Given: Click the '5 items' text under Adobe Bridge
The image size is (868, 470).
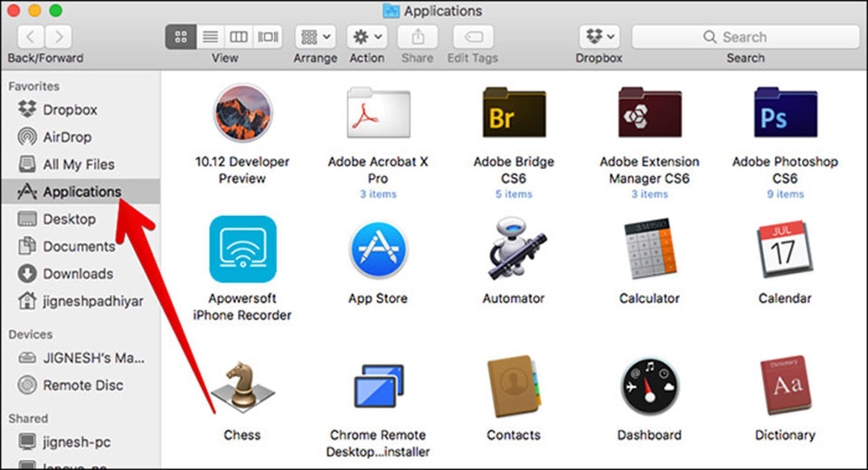Looking at the screenshot, I should (x=514, y=194).
